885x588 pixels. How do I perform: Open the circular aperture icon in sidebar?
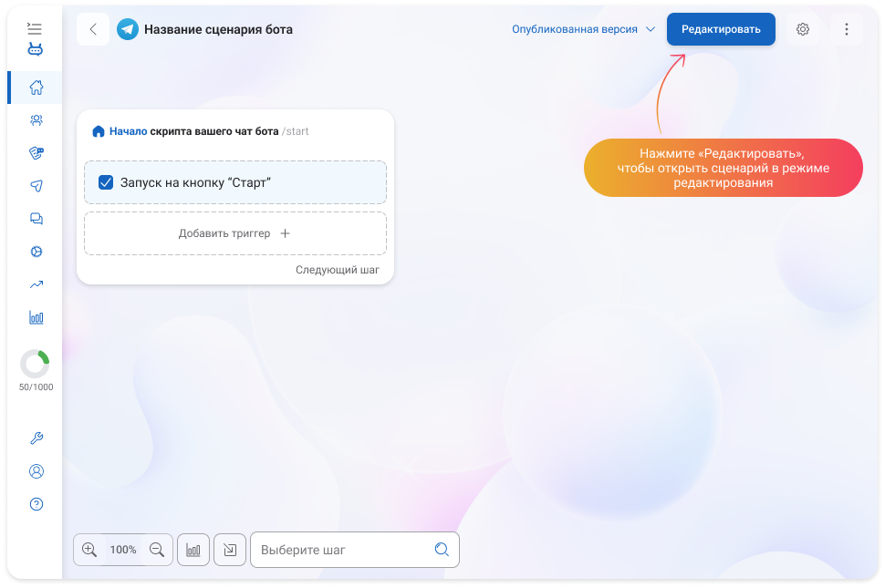pyautogui.click(x=36, y=252)
